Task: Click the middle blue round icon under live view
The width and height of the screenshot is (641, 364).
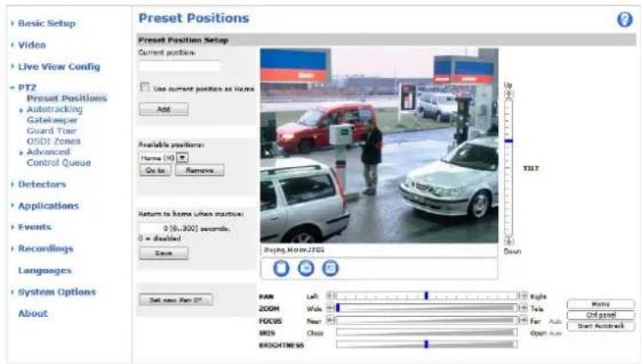Action: tap(306, 268)
